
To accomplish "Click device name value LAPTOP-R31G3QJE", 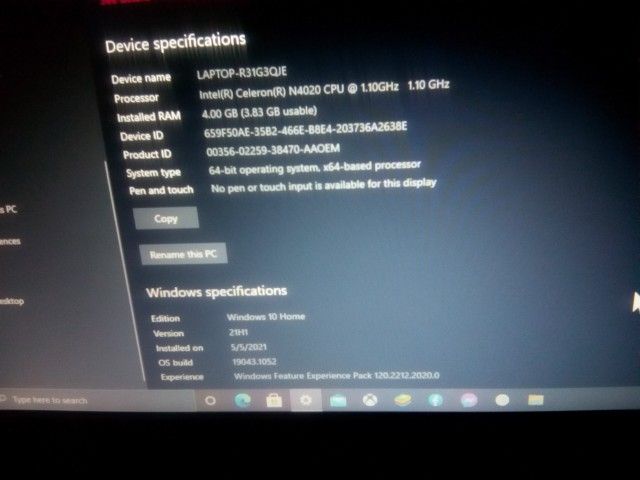I will (x=242, y=73).
